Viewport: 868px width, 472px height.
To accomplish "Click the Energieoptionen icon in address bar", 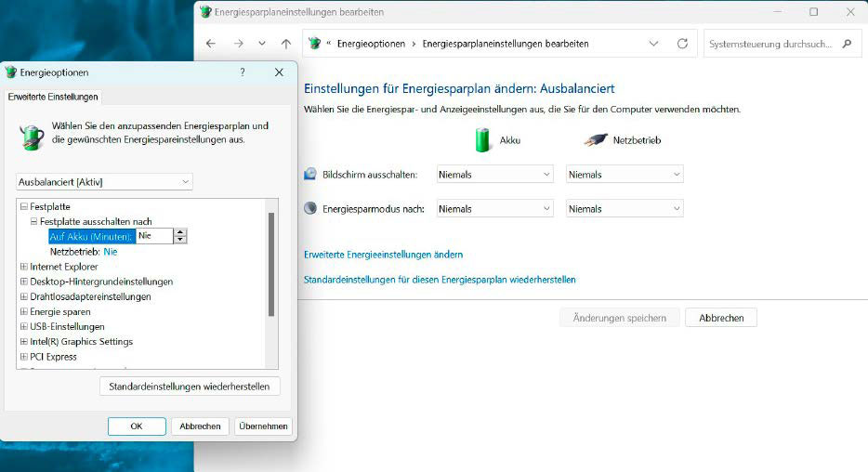I will point(315,44).
